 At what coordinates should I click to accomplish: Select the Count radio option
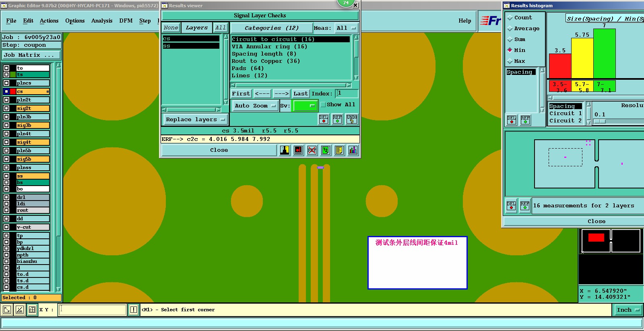pyautogui.click(x=510, y=18)
